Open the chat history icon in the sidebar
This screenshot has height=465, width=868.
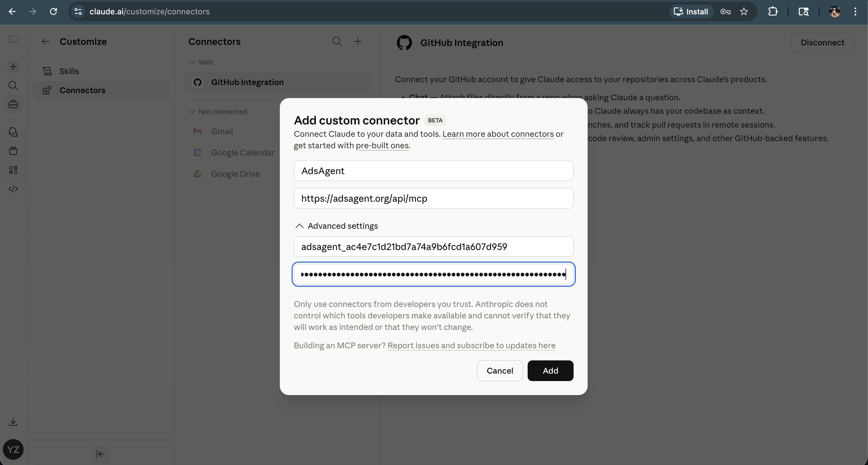click(x=13, y=132)
